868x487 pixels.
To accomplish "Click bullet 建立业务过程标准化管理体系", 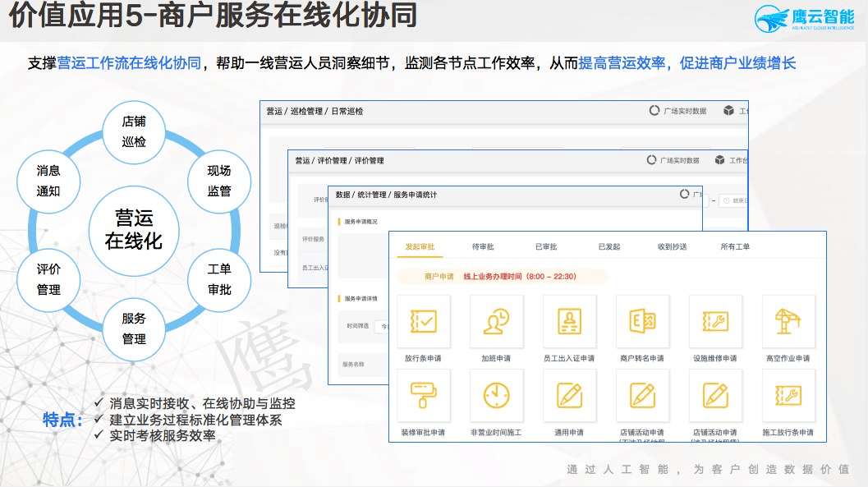I will (x=195, y=420).
